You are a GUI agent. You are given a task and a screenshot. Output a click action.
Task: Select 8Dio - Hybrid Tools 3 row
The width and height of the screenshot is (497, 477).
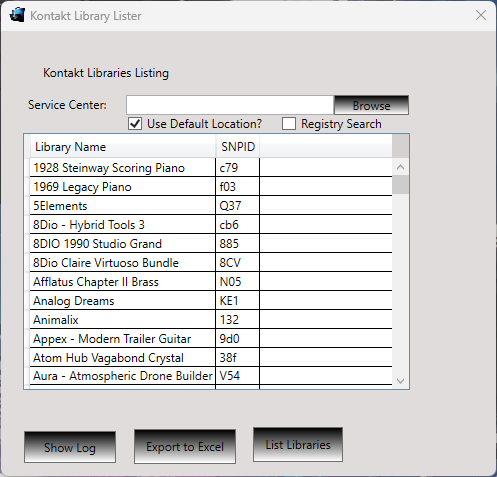211,224
